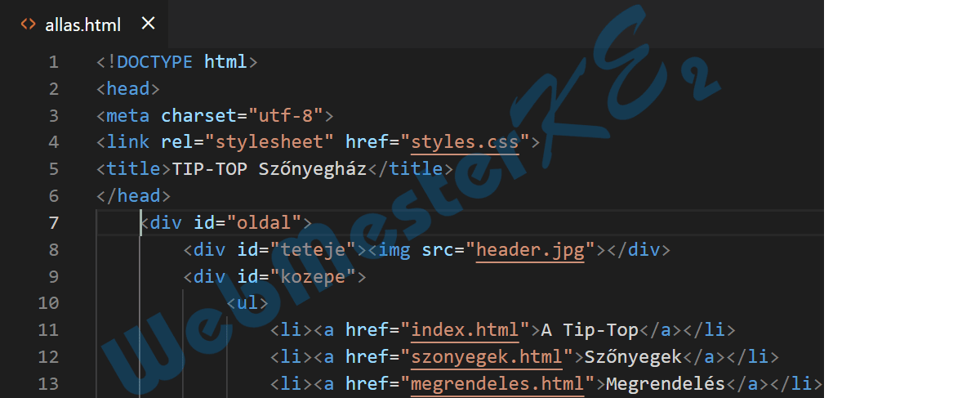The width and height of the screenshot is (980, 398).
Task: Click line number 8 in the gutter
Action: 54,250
